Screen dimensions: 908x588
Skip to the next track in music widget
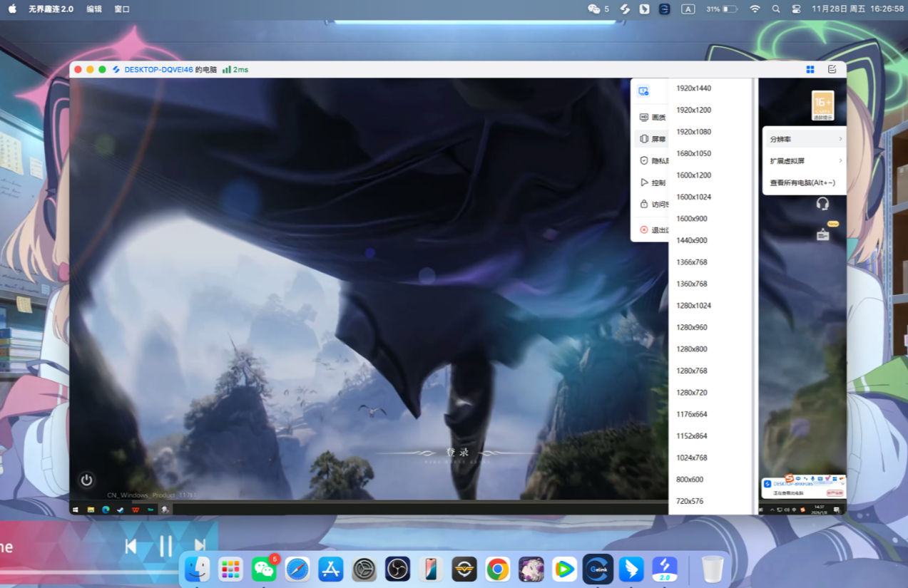point(200,546)
